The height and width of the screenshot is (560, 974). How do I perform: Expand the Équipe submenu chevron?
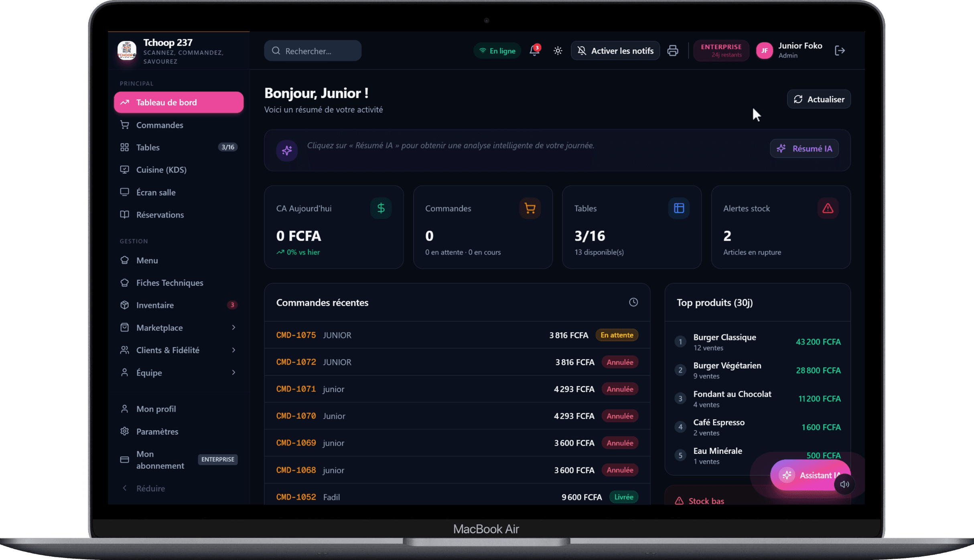point(233,372)
